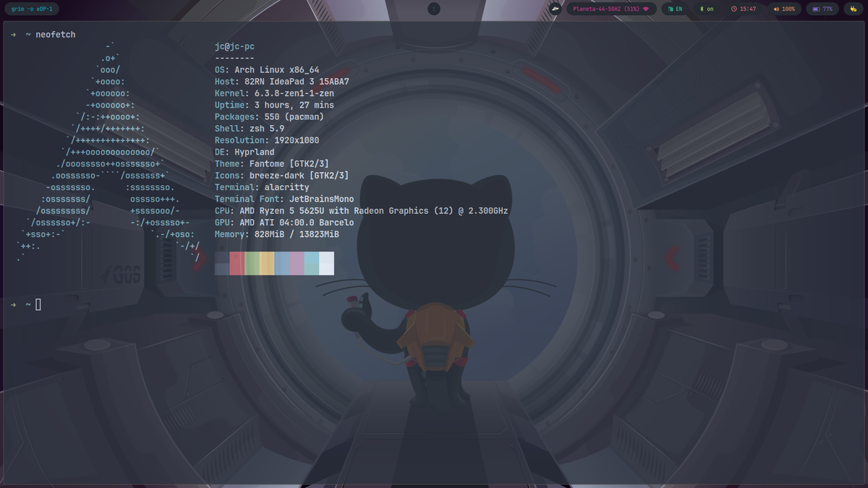This screenshot has width=868, height=488.
Task: Click the clock showing 15:47
Action: 744,9
